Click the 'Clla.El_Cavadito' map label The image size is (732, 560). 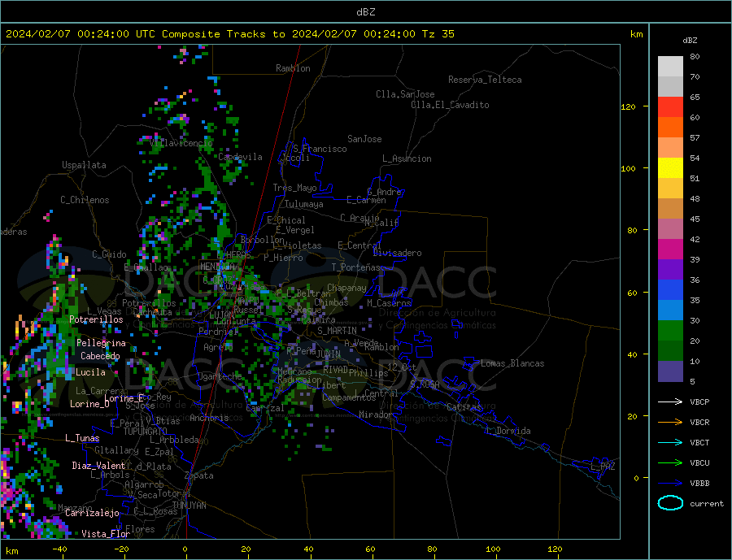click(x=450, y=105)
